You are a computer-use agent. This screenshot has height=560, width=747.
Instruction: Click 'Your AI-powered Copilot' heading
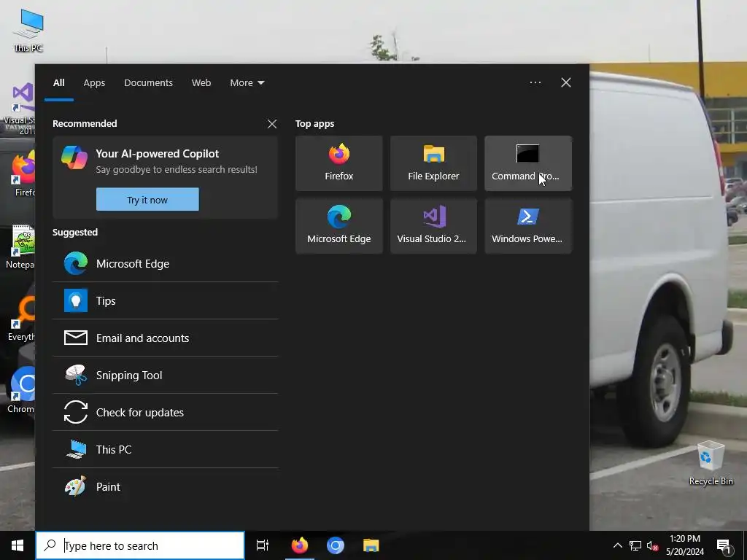point(158,154)
